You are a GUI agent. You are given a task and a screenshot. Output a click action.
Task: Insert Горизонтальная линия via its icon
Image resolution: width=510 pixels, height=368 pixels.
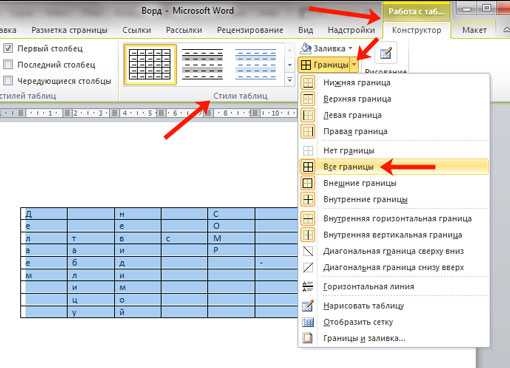(x=308, y=286)
